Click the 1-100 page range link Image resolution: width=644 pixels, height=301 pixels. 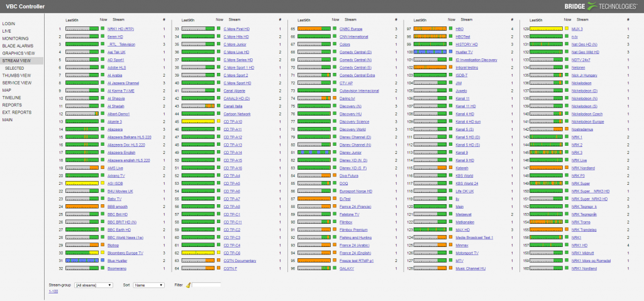click(54, 292)
